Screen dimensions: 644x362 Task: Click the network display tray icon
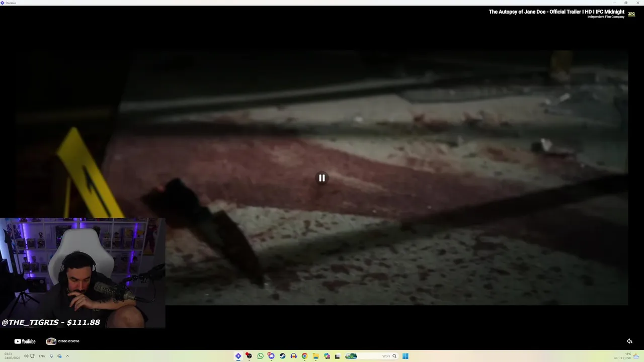point(32,356)
